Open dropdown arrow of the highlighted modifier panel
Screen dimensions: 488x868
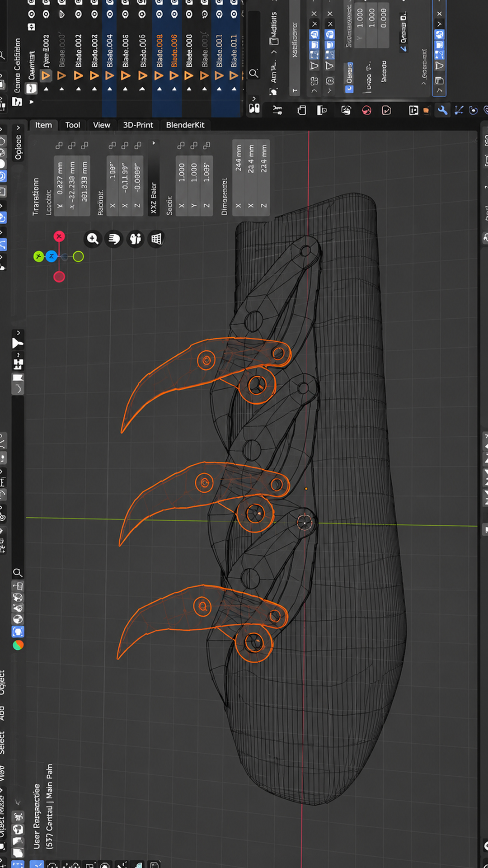click(439, 24)
